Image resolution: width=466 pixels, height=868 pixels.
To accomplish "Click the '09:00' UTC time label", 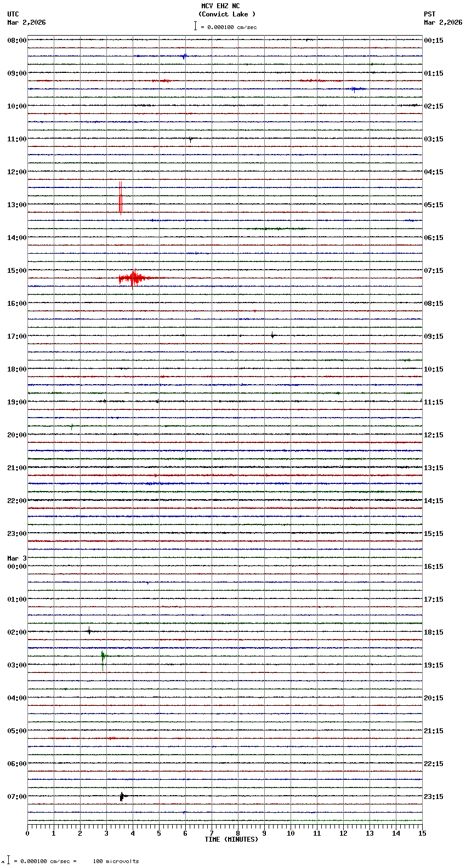I will click(17, 73).
